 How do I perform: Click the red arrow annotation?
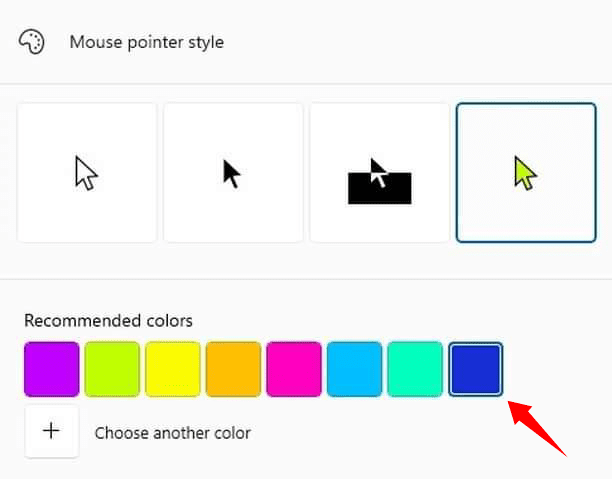pyautogui.click(x=537, y=429)
